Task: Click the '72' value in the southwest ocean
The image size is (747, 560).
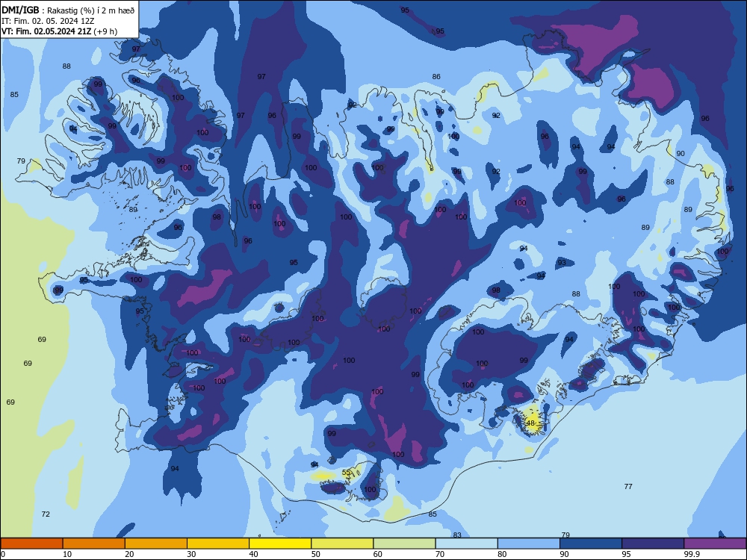Action: (x=46, y=514)
